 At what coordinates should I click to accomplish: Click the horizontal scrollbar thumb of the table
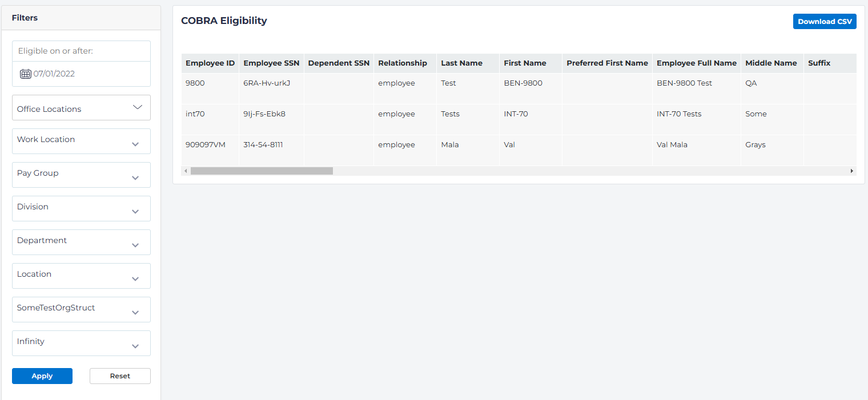(x=262, y=171)
